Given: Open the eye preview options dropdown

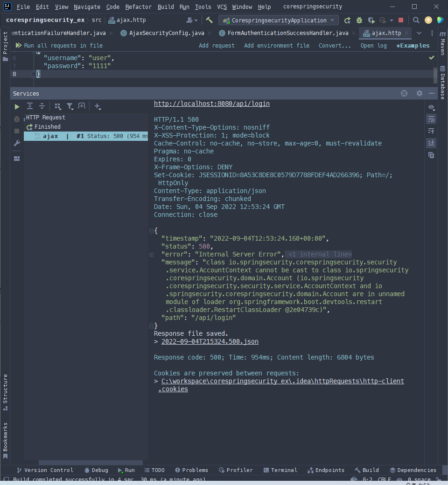Looking at the screenshot, I should click(x=431, y=107).
